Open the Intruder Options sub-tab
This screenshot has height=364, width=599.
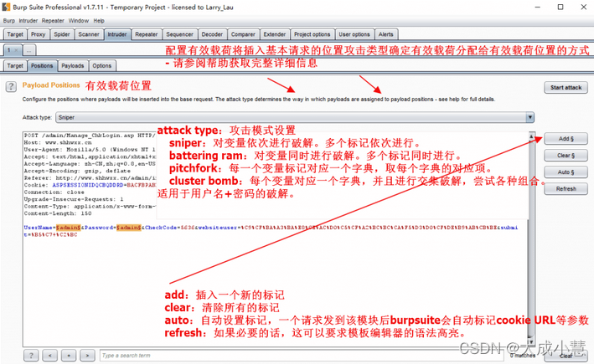coord(102,65)
